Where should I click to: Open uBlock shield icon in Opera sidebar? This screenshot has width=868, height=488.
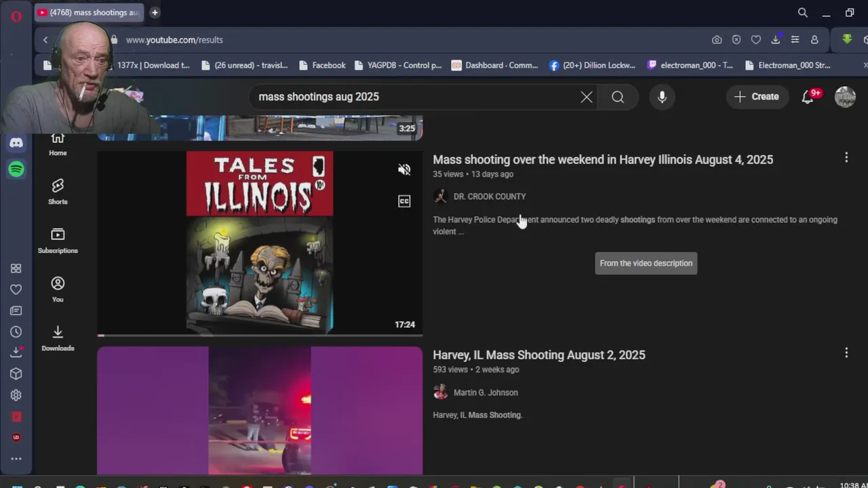pos(16,437)
